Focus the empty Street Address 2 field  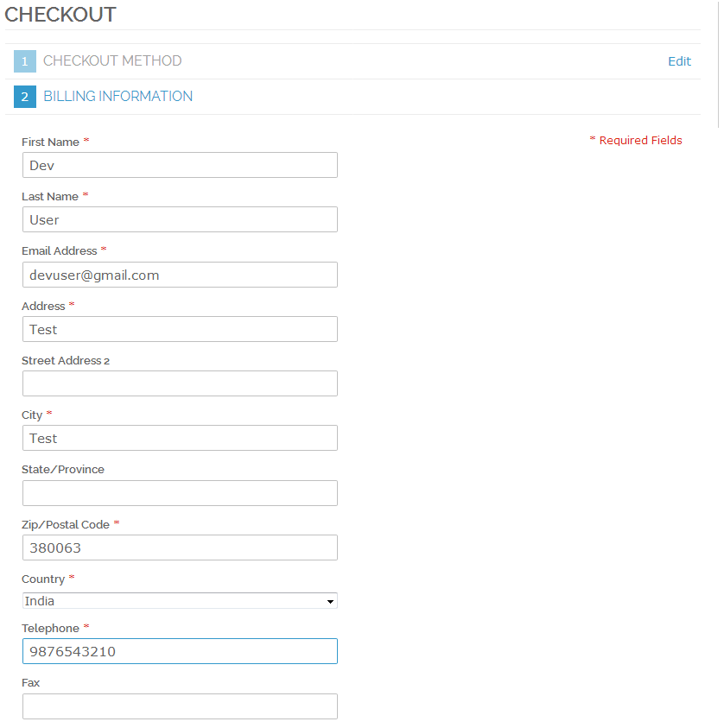[x=180, y=383]
